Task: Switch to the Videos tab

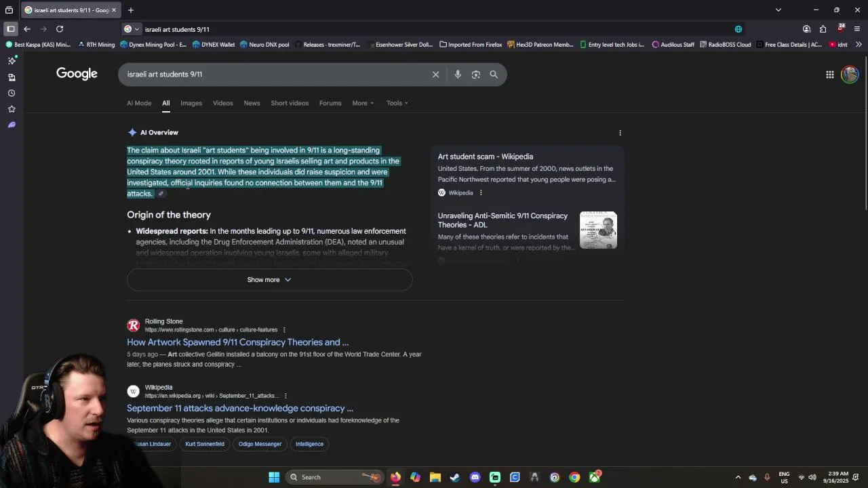Action: (x=222, y=103)
